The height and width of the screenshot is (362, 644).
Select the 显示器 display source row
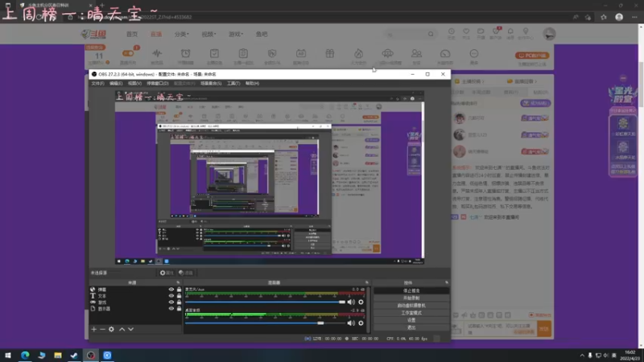[x=135, y=308]
